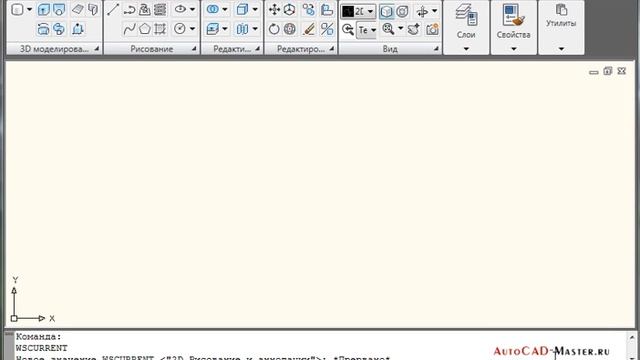
Task: Select the 3D Rotate tool
Action: click(289, 29)
